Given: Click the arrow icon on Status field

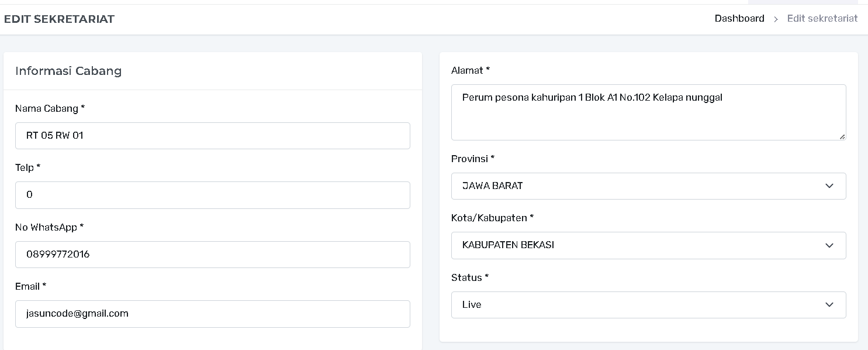Looking at the screenshot, I should [x=829, y=305].
